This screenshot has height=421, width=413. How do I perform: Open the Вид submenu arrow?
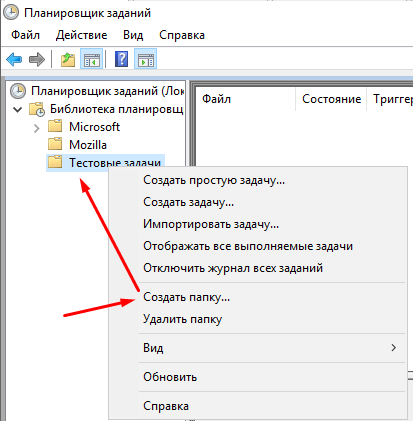click(394, 348)
